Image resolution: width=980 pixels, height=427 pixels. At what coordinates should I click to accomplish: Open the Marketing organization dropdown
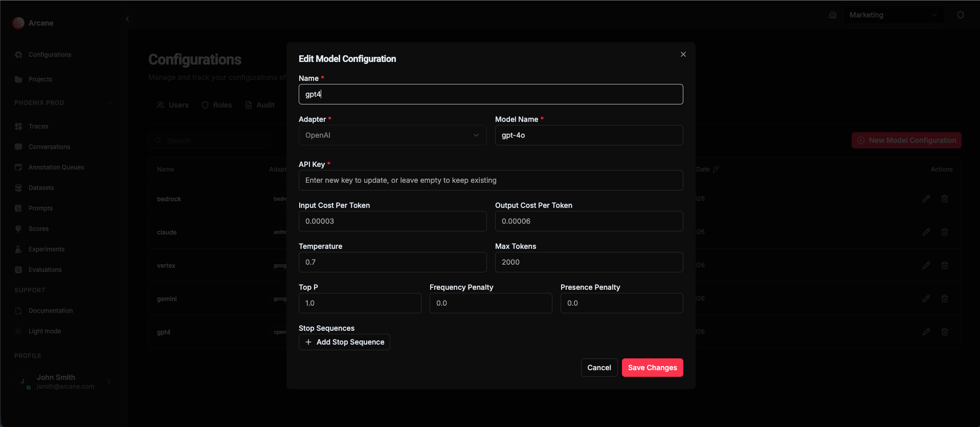pyautogui.click(x=894, y=15)
